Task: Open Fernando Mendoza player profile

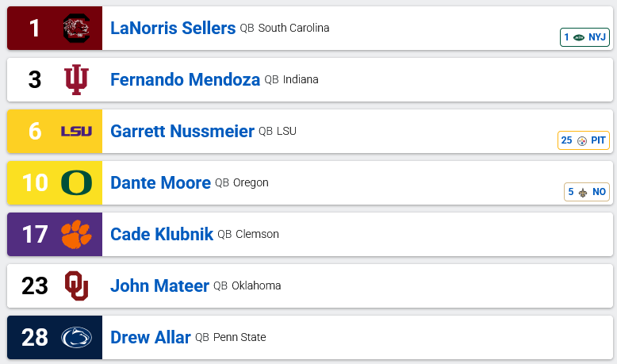Action: pos(185,80)
